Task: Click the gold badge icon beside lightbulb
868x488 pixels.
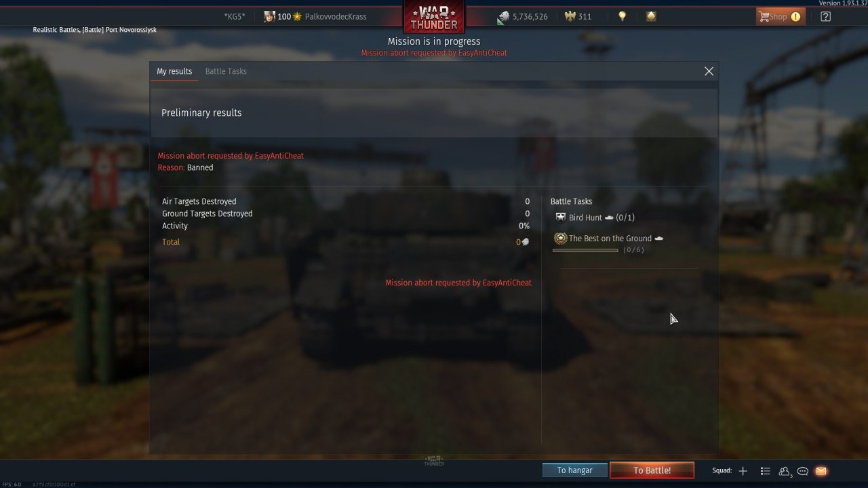Action: [651, 16]
